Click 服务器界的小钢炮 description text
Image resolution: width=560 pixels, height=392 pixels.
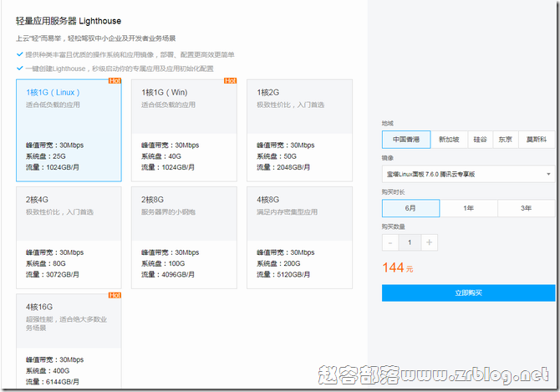pyautogui.click(x=168, y=212)
